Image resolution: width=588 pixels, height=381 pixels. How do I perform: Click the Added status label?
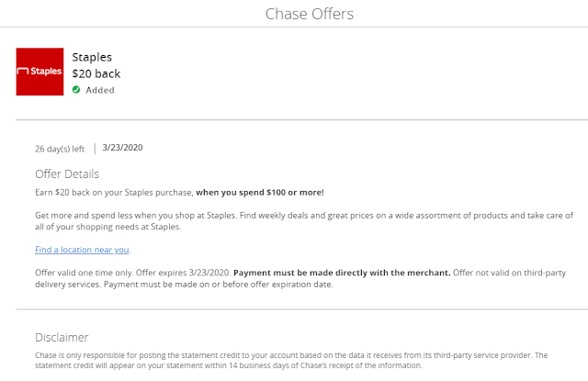[100, 90]
